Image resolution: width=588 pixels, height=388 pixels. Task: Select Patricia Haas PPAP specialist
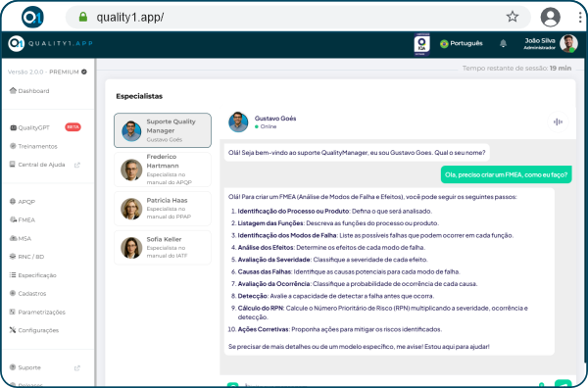[x=163, y=209]
